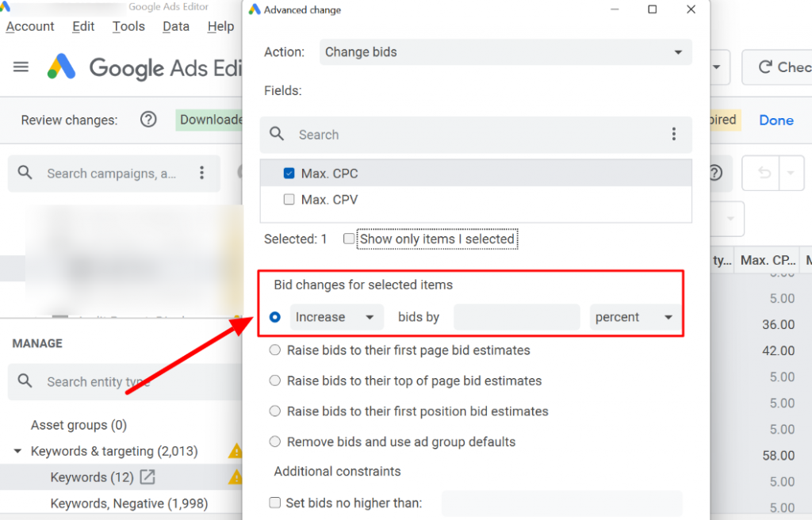Collapse the Keywords & targeting tree node
The height and width of the screenshot is (520, 812).
pos(17,451)
